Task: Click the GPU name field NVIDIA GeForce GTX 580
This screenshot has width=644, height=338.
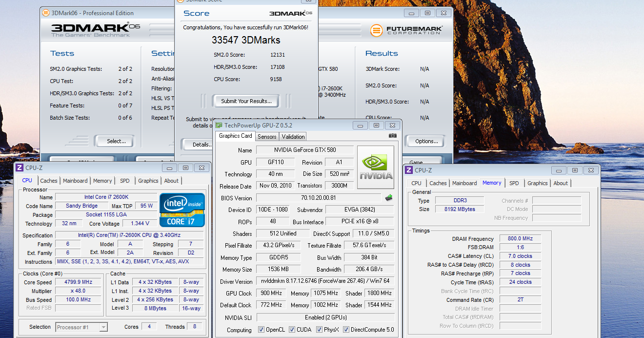Action: 305,150
